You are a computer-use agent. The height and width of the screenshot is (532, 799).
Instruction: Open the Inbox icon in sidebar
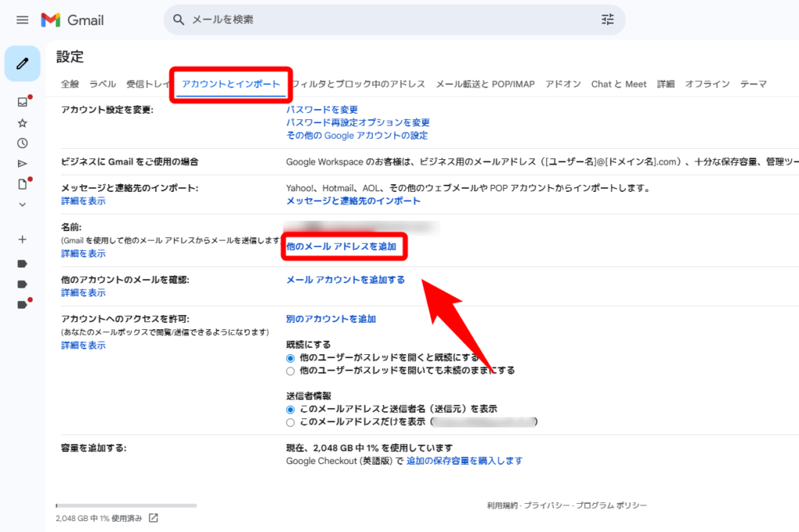pos(23,102)
